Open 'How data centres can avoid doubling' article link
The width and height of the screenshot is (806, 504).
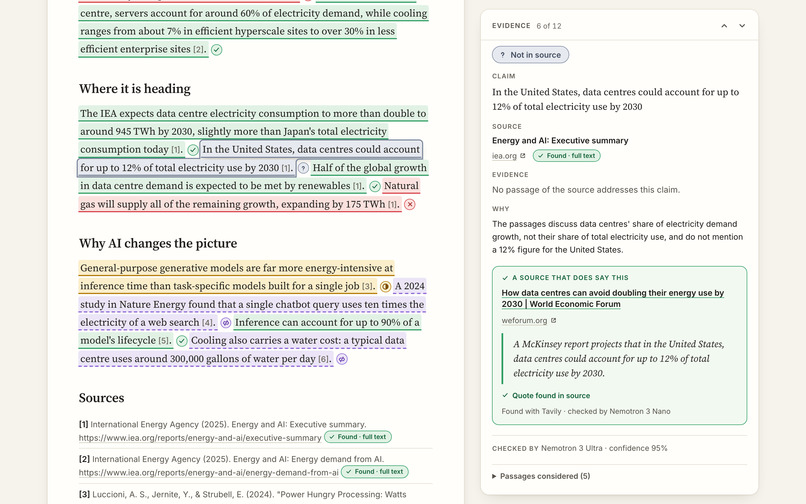click(613, 298)
